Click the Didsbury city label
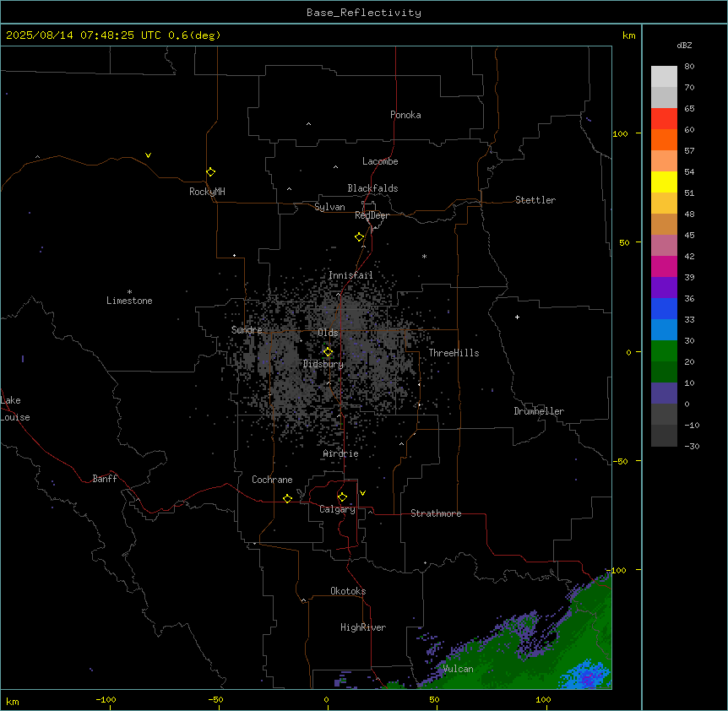 [x=323, y=364]
